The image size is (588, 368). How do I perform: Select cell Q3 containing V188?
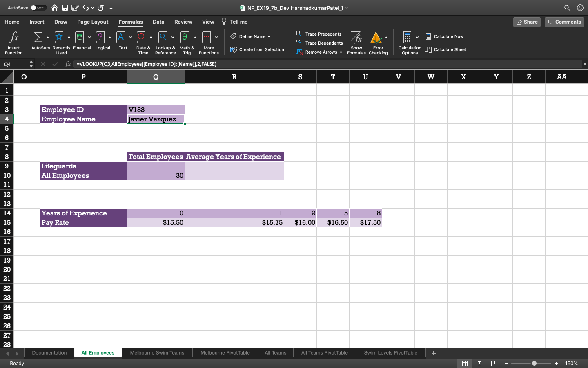coord(156,110)
